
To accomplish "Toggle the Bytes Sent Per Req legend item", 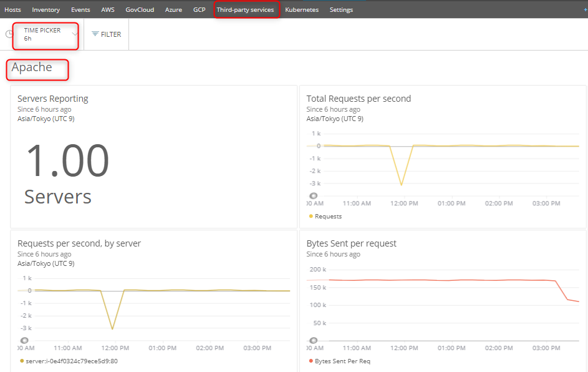I will click(x=339, y=361).
